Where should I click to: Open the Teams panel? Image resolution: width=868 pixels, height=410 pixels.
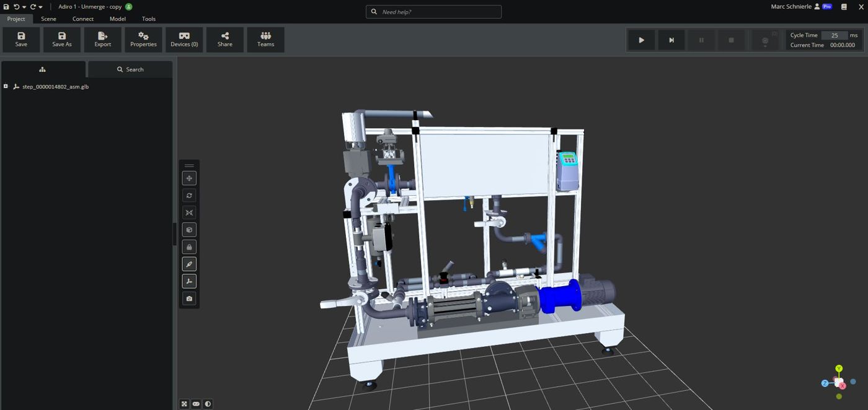click(x=265, y=40)
